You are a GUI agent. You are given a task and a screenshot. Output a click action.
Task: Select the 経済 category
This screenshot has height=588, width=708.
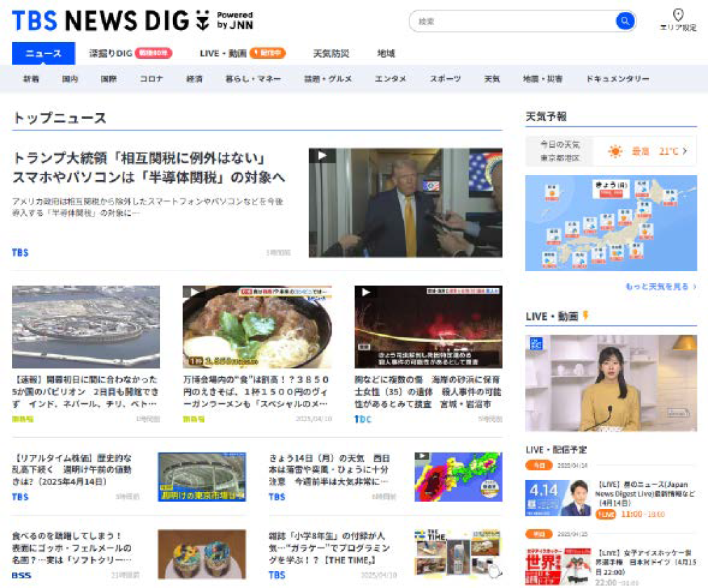click(x=195, y=78)
